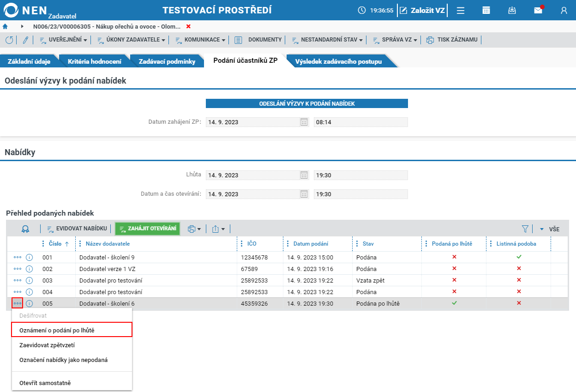576x392 pixels.
Task: Sort by the Stav column header
Action: pos(368,244)
